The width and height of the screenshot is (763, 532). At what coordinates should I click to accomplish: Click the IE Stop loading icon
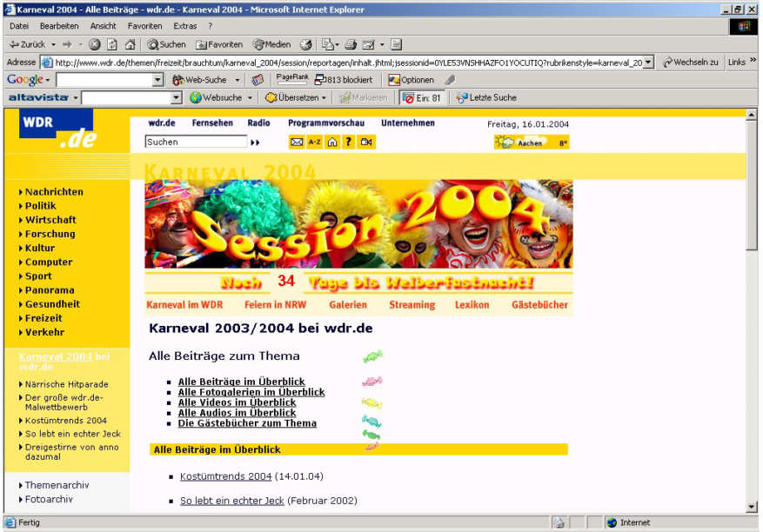click(95, 44)
